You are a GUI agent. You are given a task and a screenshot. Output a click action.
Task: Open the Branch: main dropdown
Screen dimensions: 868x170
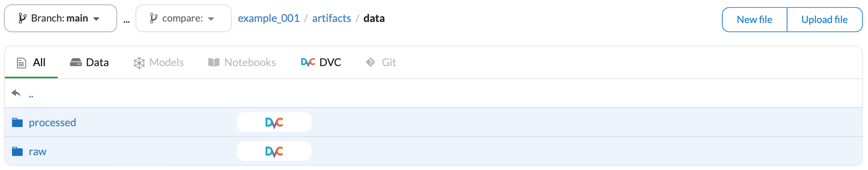point(60,18)
